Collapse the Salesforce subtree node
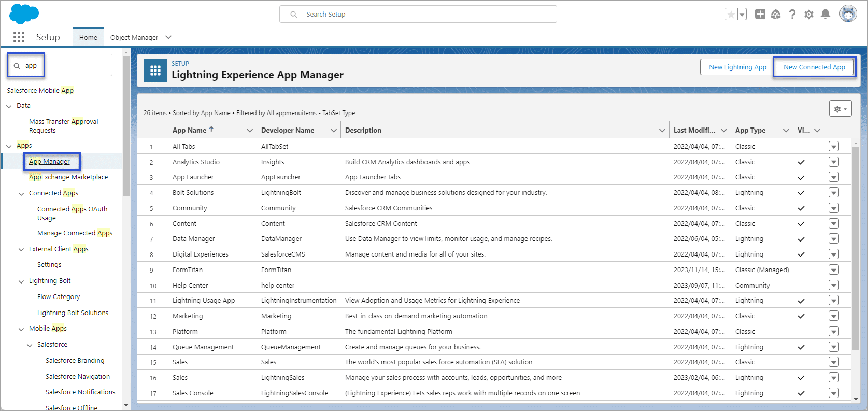Viewport: 868px width, 411px height. pos(30,345)
